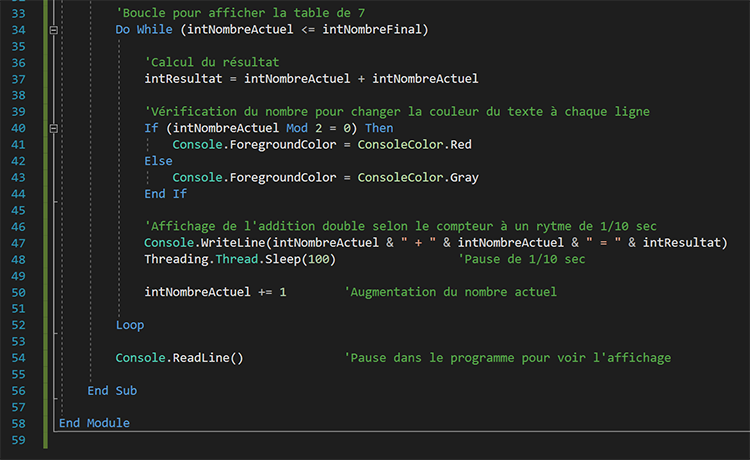750x460 pixels.
Task: Click the End Module statement
Action: (x=94, y=423)
